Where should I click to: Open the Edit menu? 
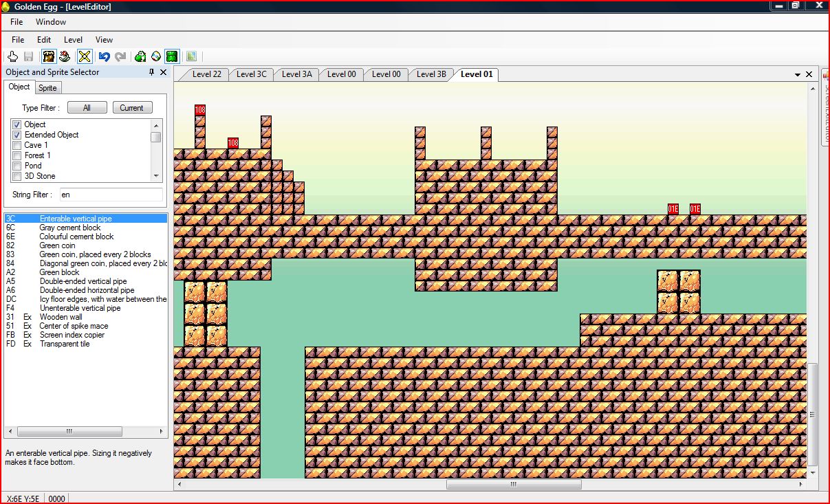(x=44, y=40)
